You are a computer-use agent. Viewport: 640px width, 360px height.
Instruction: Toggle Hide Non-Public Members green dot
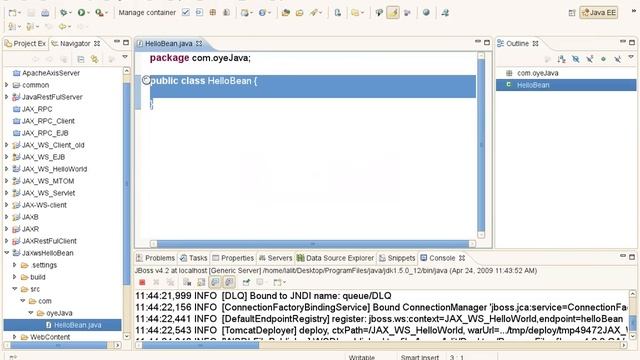pos(603,59)
